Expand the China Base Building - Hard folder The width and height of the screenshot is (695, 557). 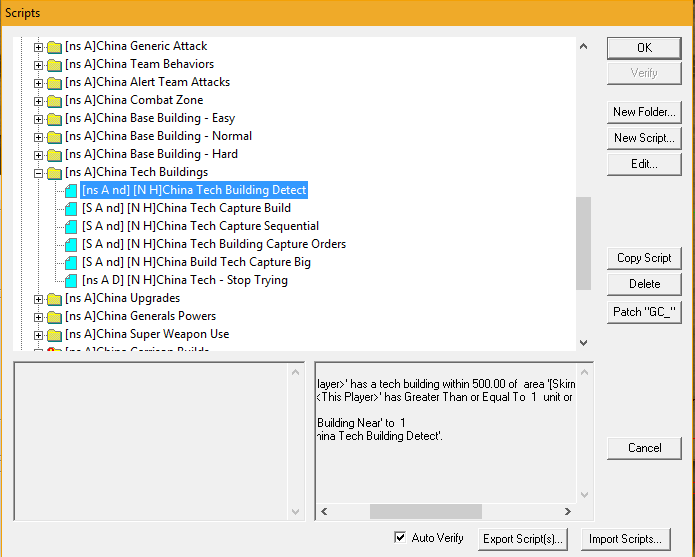point(39,154)
